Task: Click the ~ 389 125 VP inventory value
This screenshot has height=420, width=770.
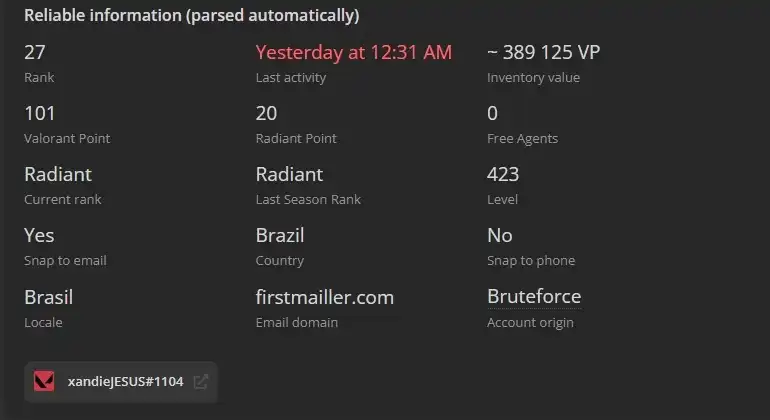Action: (544, 53)
